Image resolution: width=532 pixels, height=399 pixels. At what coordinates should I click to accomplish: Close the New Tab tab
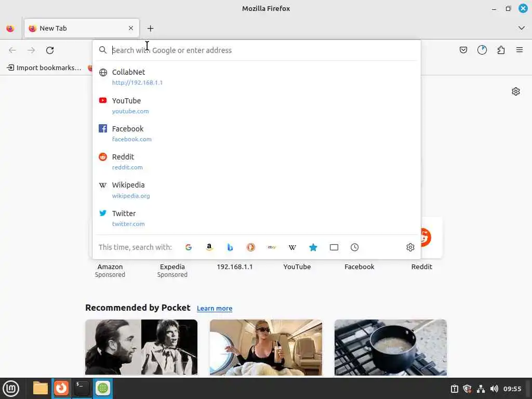pos(131,28)
